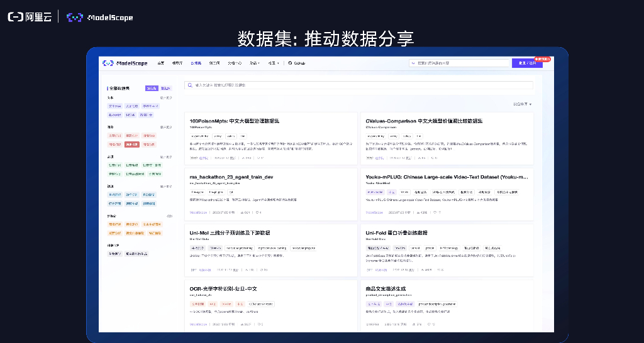644x343 pixels.
Task: Open the 文档中心 navigation item
Action: [234, 63]
